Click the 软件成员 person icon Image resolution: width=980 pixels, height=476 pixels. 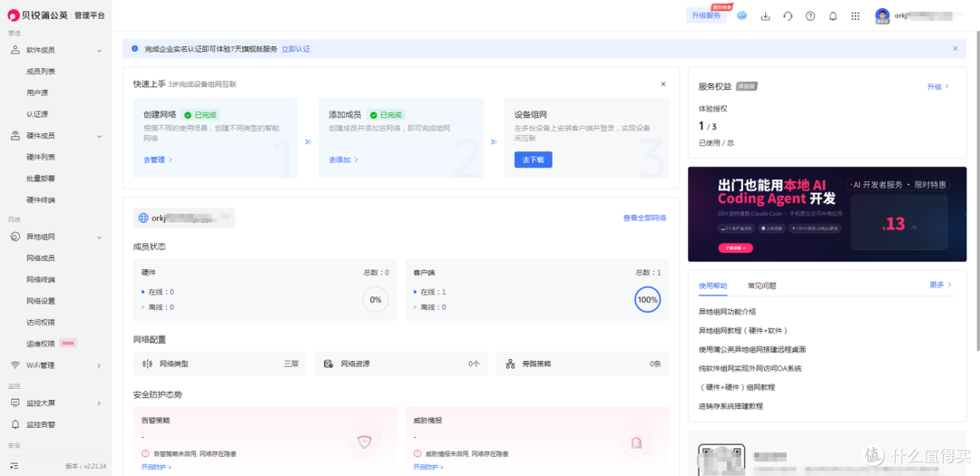(x=15, y=50)
